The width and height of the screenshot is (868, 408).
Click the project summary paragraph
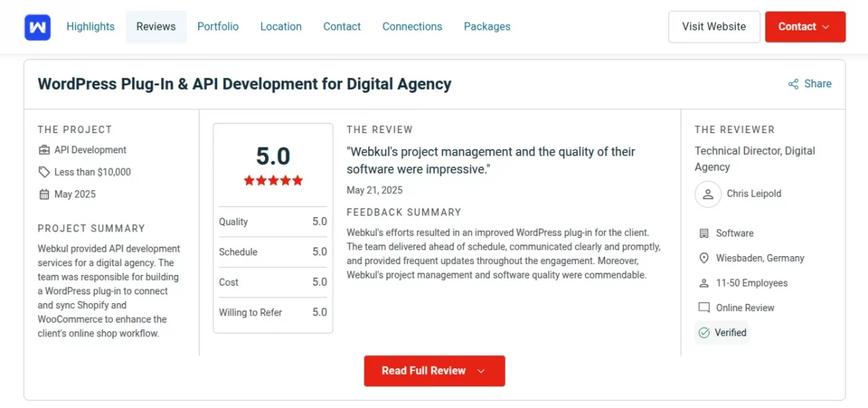(x=109, y=291)
